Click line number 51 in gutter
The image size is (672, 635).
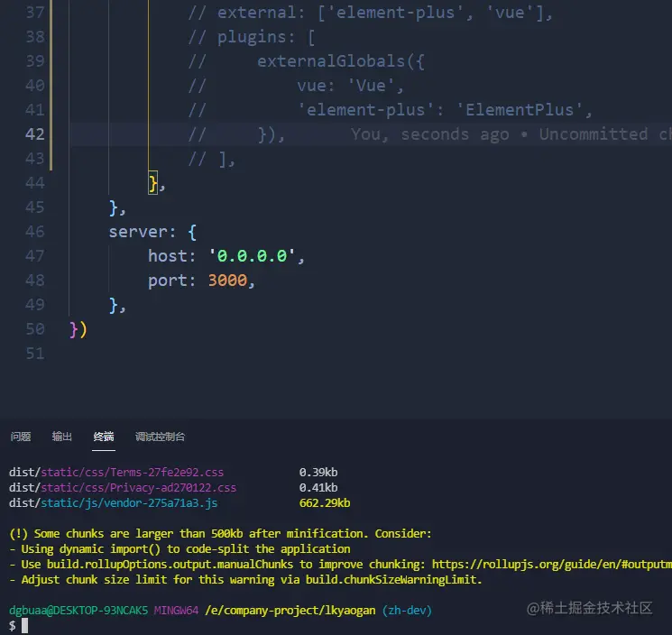point(35,354)
